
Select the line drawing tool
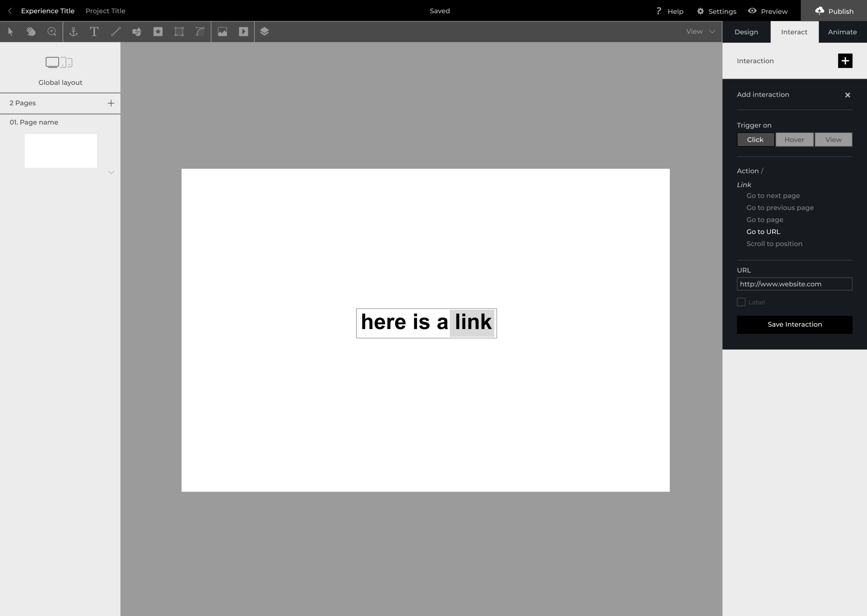(x=116, y=31)
